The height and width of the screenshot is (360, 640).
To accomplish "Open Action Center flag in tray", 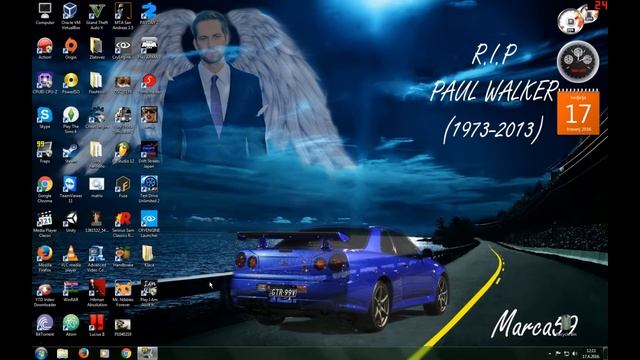I will (558, 353).
